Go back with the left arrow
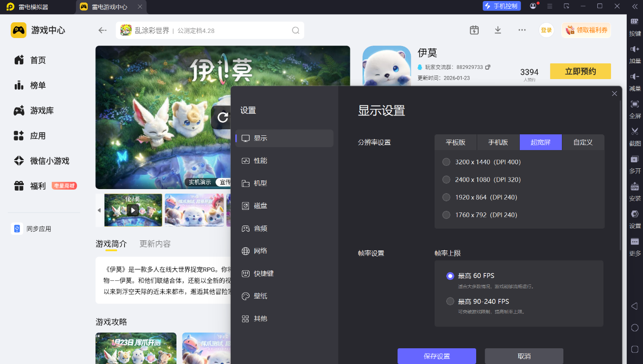This screenshot has width=643, height=364. (x=102, y=30)
